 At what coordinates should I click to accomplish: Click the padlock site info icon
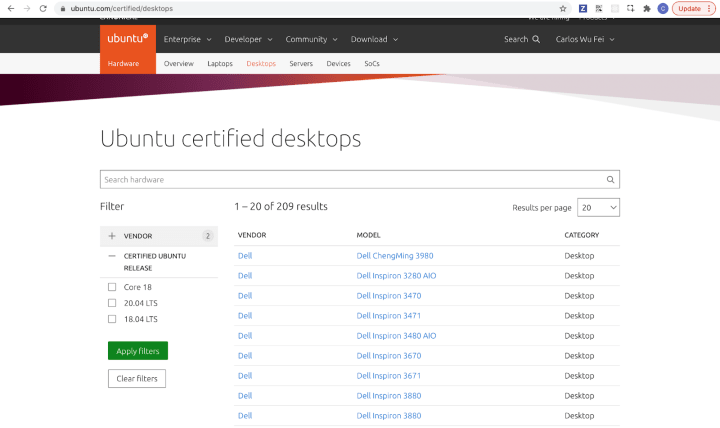pos(63,8)
